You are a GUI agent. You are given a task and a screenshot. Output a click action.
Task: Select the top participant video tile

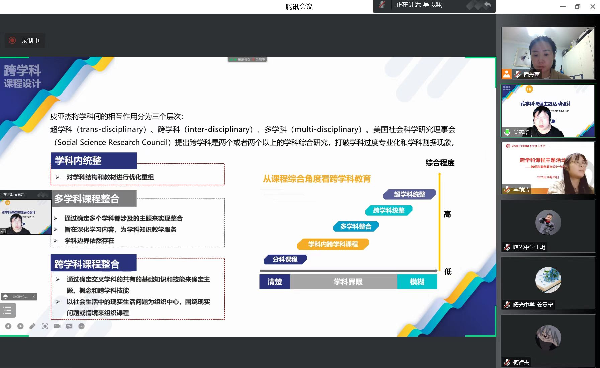click(548, 53)
